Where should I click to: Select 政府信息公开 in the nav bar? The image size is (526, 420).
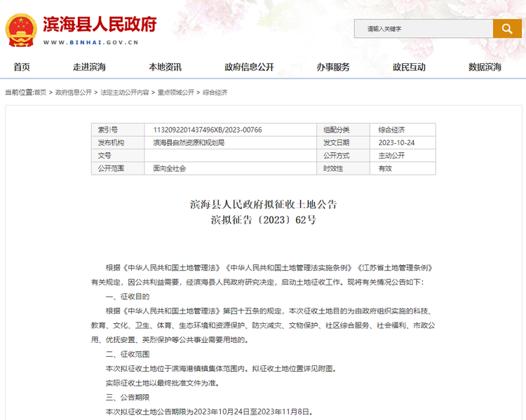pyautogui.click(x=249, y=67)
